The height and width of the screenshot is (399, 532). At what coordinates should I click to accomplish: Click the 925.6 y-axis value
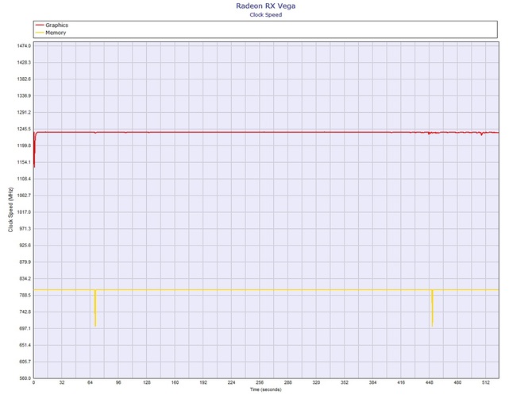pos(25,245)
